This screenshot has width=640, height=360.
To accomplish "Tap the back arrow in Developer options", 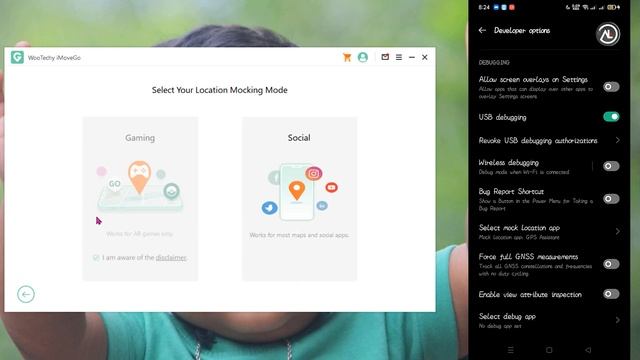I will [482, 30].
